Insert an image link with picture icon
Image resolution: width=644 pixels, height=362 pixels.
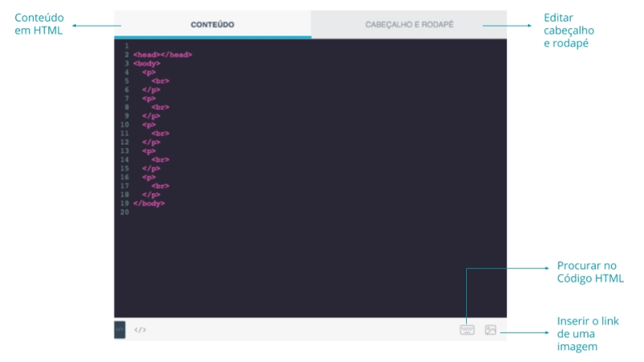[490, 330]
